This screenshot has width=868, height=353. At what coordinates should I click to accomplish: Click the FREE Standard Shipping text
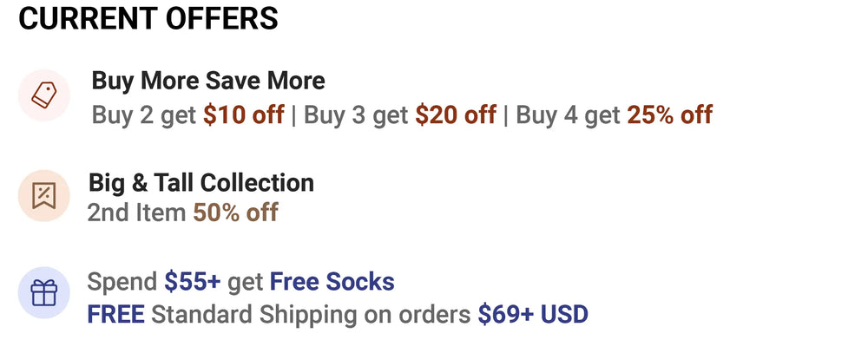click(x=116, y=314)
